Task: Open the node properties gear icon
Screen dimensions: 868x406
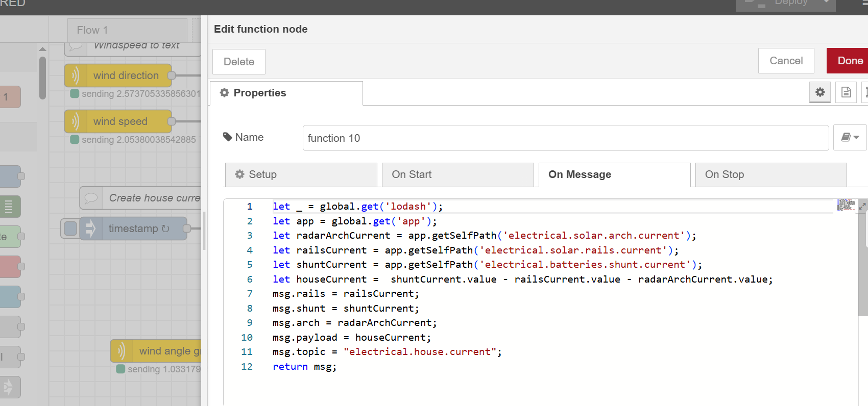Action: (820, 92)
